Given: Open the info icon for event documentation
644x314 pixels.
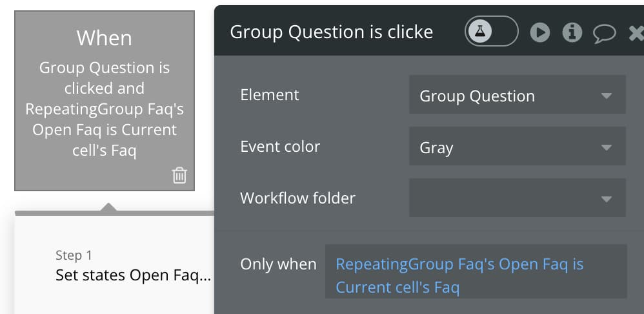Looking at the screenshot, I should pos(572,32).
